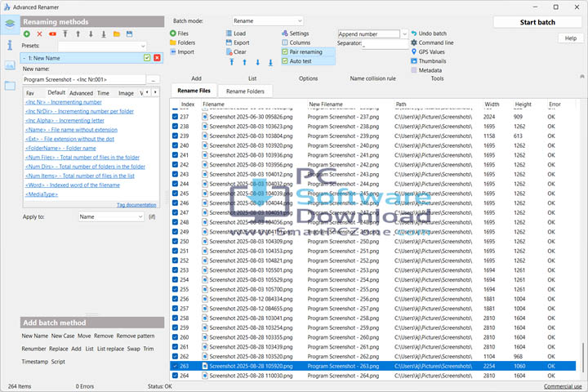Open the Time tags tab
Viewport: 588px width, 392px height.
point(103,93)
